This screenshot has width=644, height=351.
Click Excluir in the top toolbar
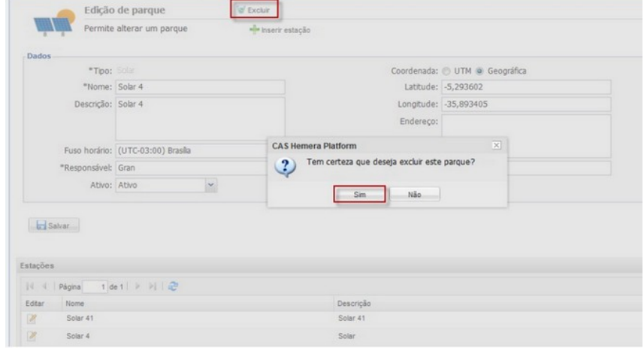[x=254, y=10]
